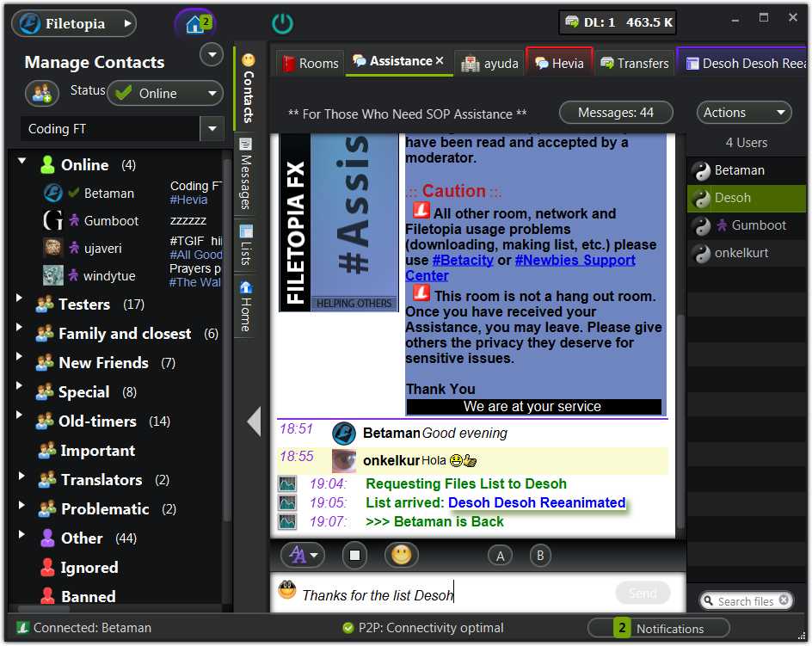Expand the New Friends group

(x=19, y=356)
